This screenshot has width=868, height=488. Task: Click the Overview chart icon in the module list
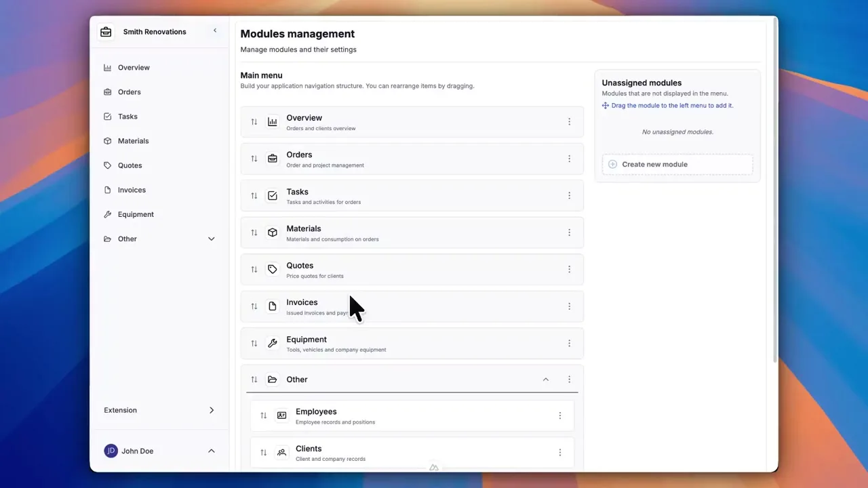point(272,121)
